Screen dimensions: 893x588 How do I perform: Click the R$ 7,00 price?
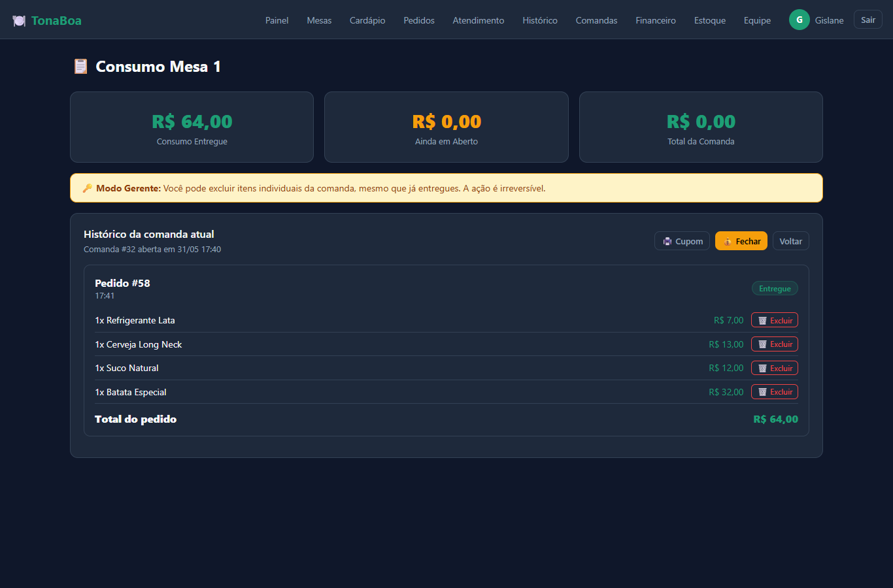[729, 320]
